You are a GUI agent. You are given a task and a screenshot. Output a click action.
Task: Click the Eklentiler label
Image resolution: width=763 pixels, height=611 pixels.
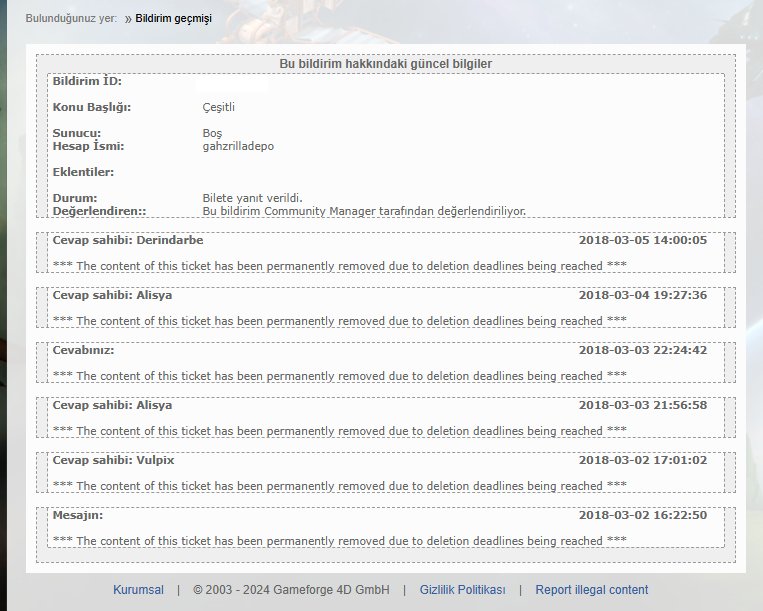tap(83, 172)
